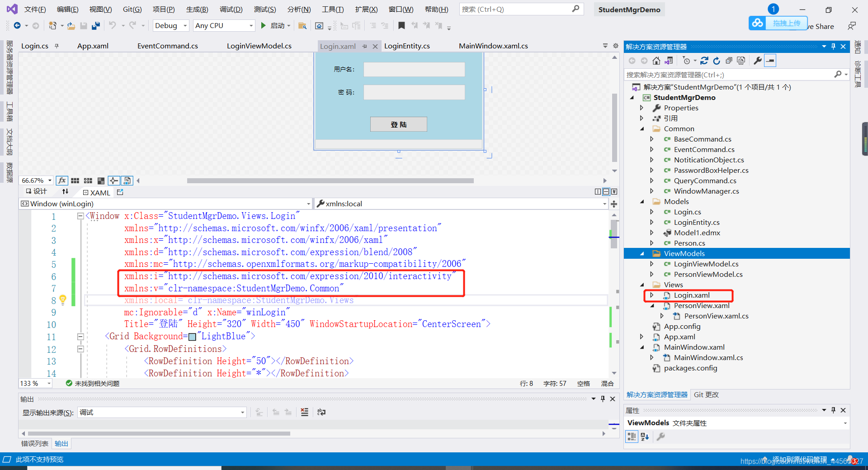Click the collapse all icon in Solution Explorer
Viewport: 868px width, 470px height.
tap(729, 61)
